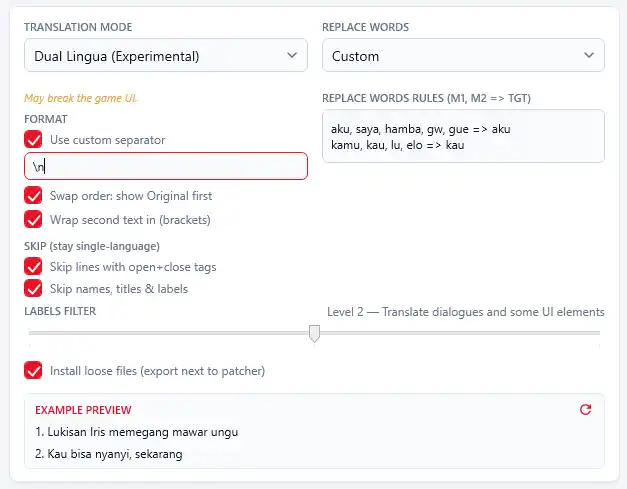Image resolution: width=627 pixels, height=489 pixels.
Task: Click the 'Level 2 — Translate dialogues' label
Action: tap(466, 312)
